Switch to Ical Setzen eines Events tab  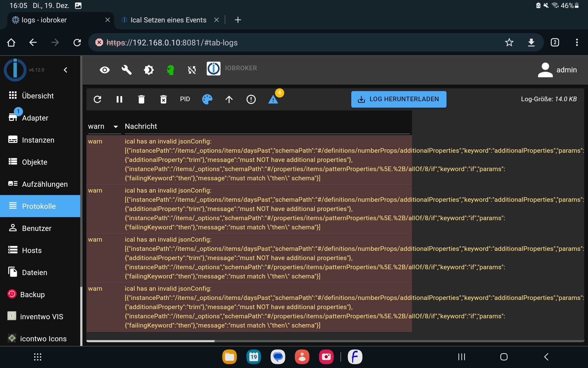click(168, 20)
